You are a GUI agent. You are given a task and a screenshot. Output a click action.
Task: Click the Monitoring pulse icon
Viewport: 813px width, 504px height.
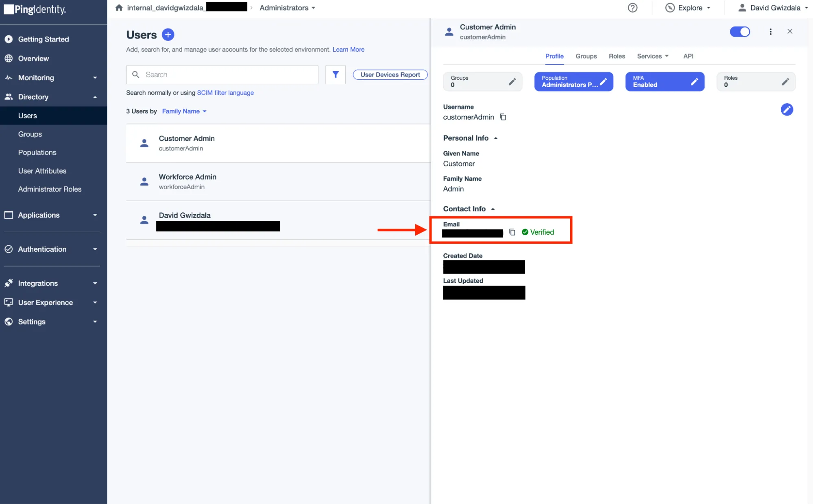pos(9,77)
